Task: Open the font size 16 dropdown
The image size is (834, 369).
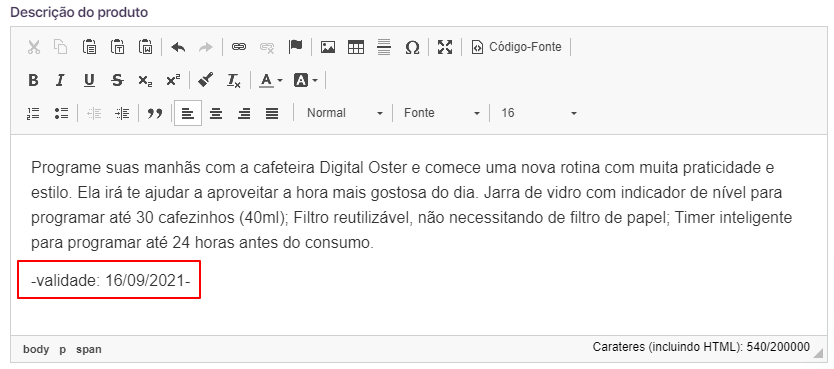Action: (538, 113)
